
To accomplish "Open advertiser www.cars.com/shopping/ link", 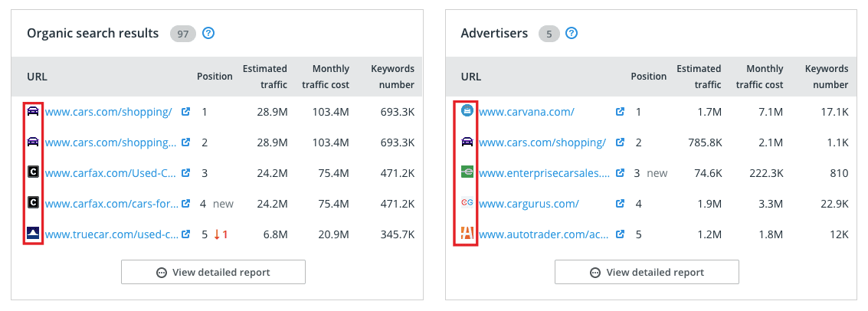I will (542, 142).
